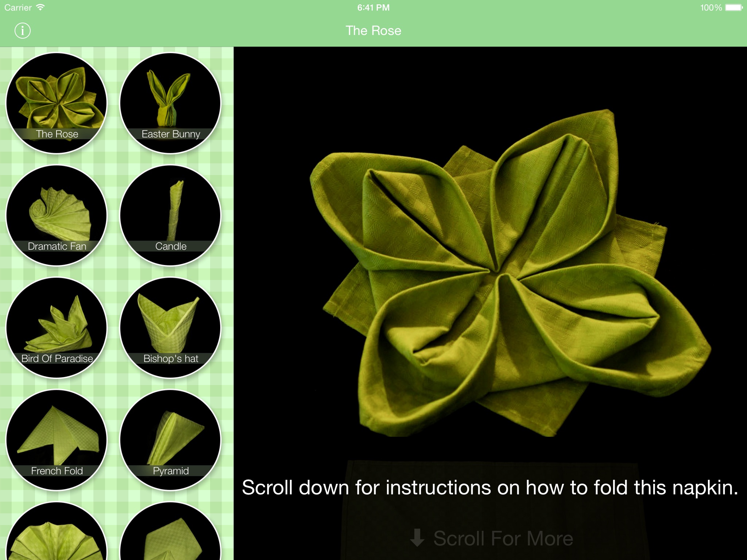
Task: Click the Easter Bunny label caption
Action: [x=171, y=134]
